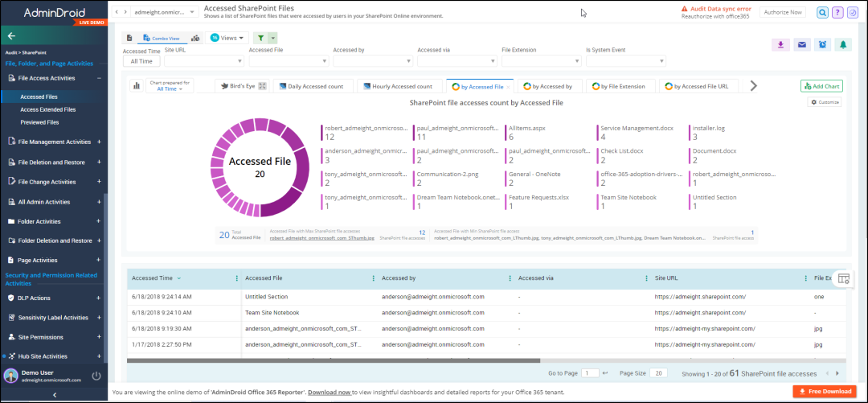Collapse the sidebar with bottom chevron
This screenshot has height=403, width=868.
[54, 395]
